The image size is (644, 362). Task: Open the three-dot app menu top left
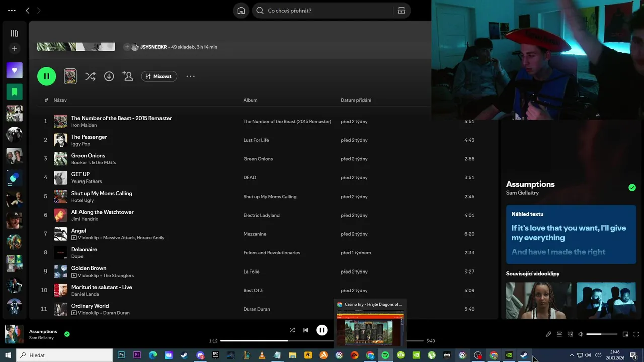[12, 10]
